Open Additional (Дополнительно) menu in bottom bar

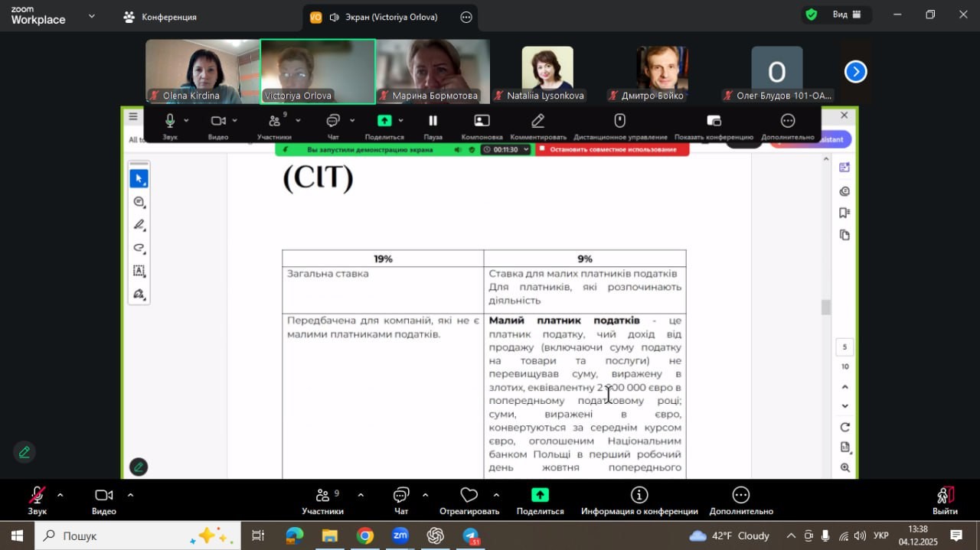coord(740,496)
